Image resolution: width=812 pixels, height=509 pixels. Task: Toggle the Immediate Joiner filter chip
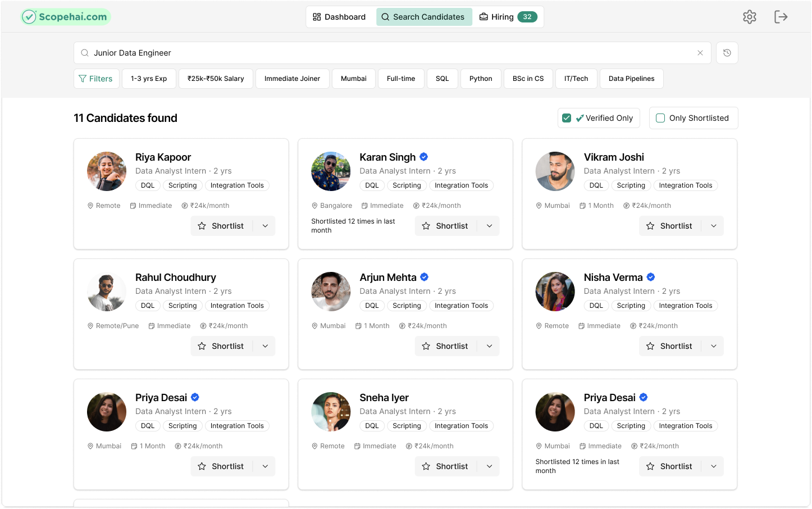coord(292,79)
